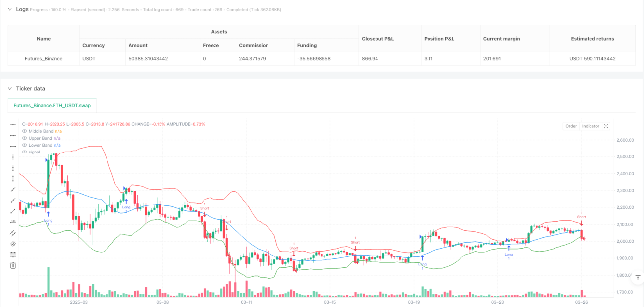The height and width of the screenshot is (307, 644).
Task: Click the tall green volume bar
Action: click(49, 283)
